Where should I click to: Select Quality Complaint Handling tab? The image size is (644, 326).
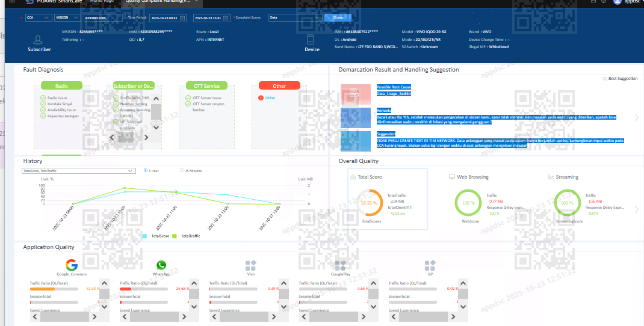pos(158,2)
